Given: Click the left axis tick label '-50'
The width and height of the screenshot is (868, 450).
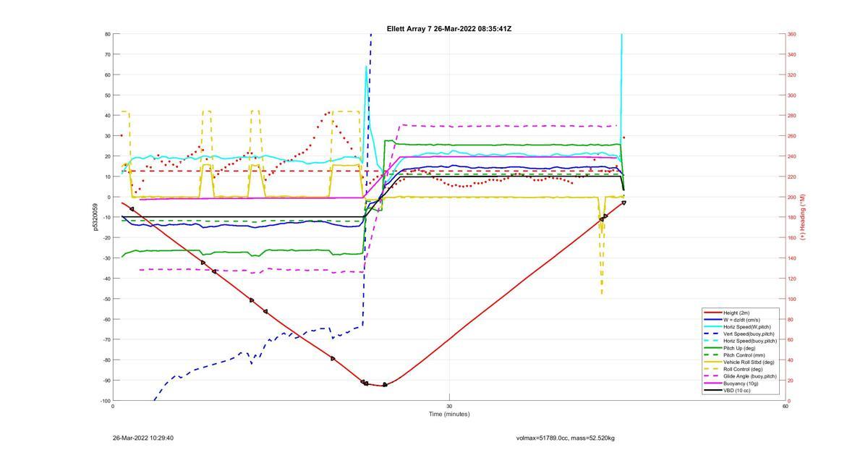Looking at the screenshot, I should pyautogui.click(x=106, y=299).
